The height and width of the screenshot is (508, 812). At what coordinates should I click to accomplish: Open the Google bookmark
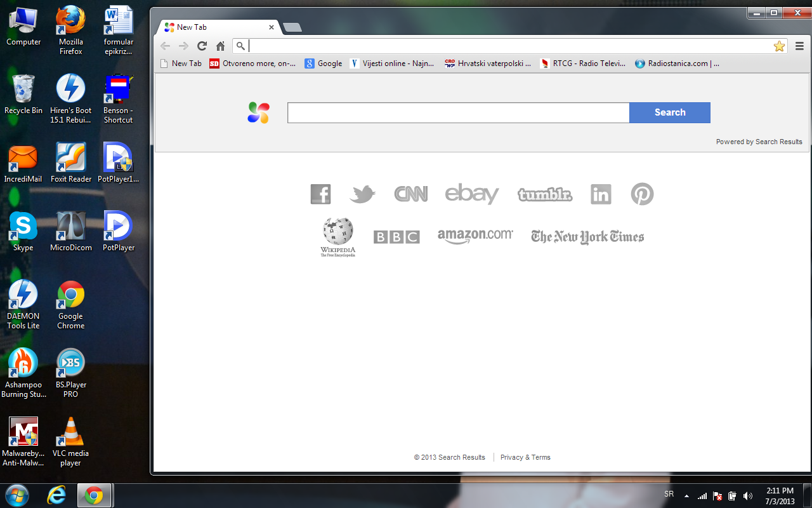[x=324, y=63]
